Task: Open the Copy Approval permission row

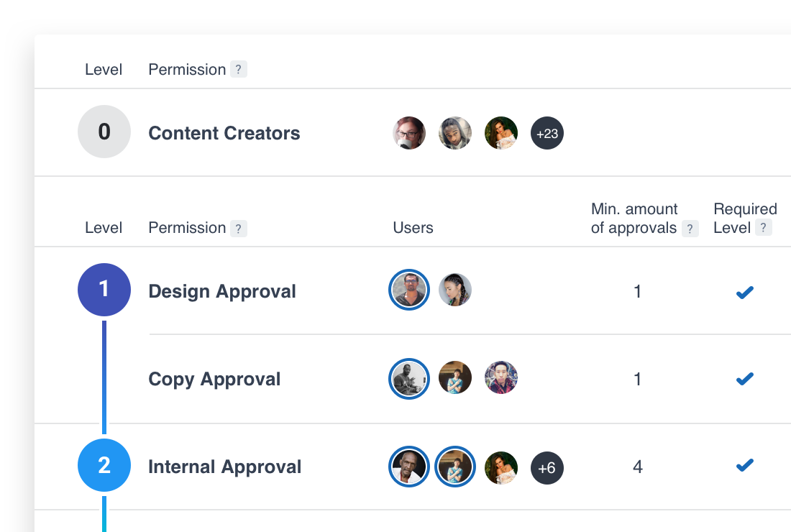Action: (x=214, y=379)
